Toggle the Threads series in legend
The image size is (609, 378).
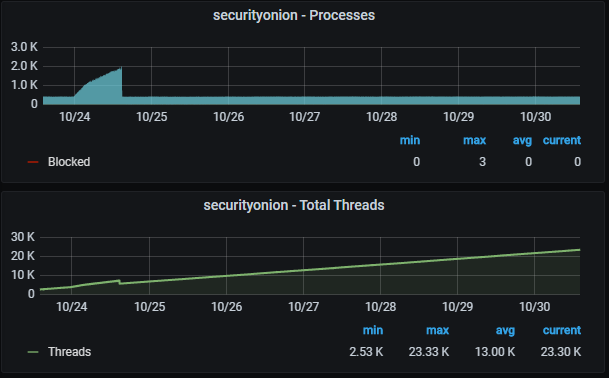(x=70, y=352)
